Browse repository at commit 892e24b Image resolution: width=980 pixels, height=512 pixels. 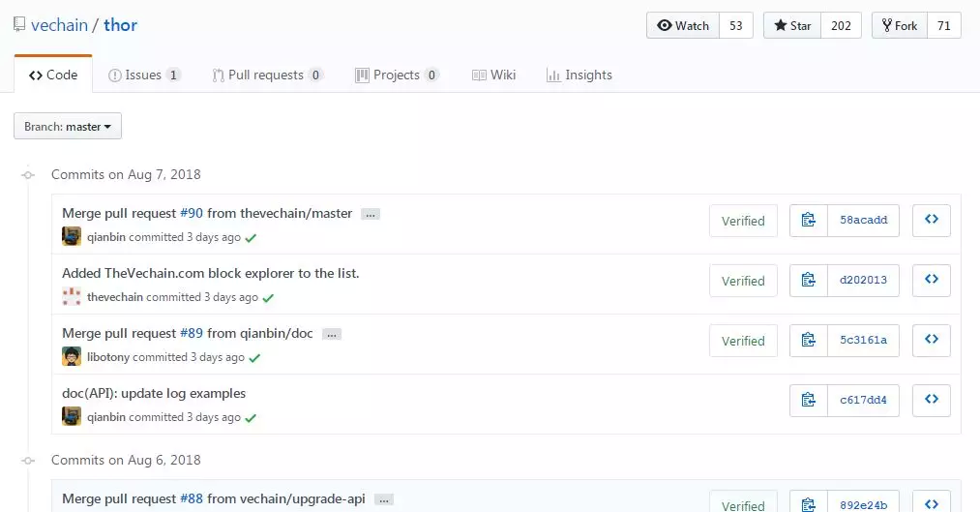pos(932,503)
